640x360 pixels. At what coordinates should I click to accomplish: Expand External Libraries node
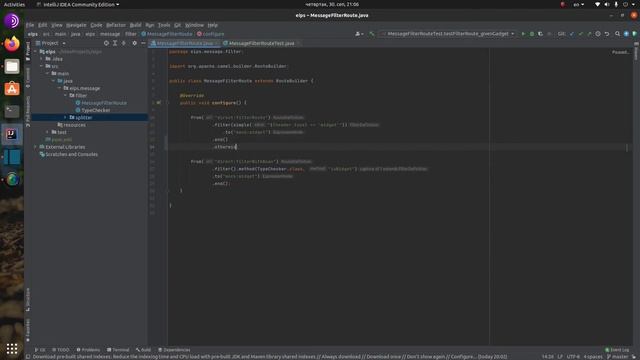pyautogui.click(x=36, y=147)
